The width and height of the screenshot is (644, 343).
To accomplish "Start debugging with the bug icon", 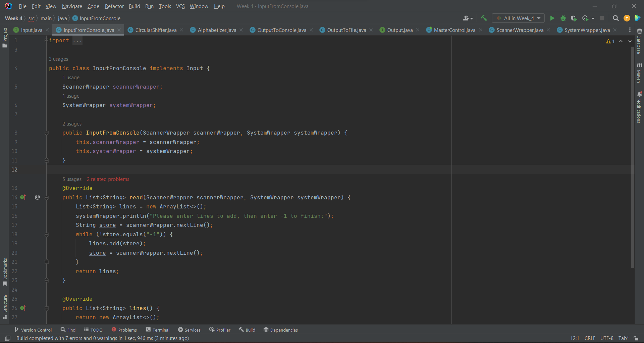I will click(563, 18).
